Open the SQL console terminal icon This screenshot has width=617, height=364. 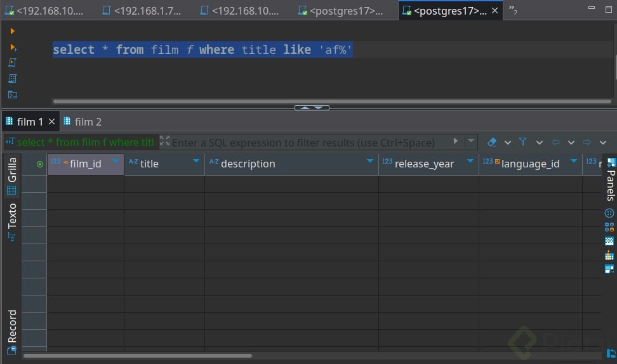click(x=13, y=94)
